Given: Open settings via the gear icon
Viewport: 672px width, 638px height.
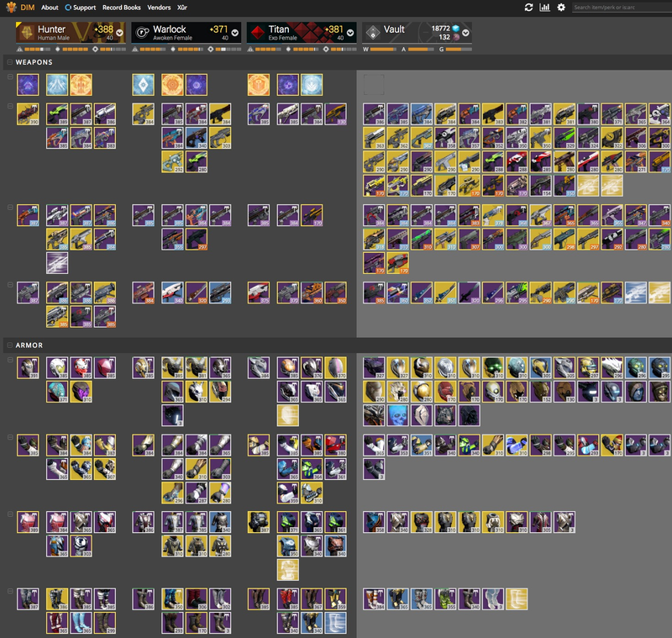Looking at the screenshot, I should click(x=561, y=8).
